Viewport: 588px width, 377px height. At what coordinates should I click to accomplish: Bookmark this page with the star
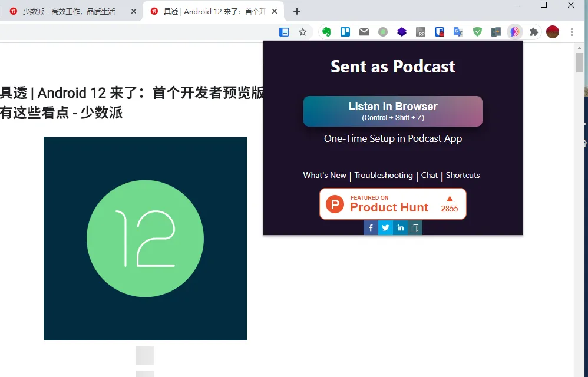coord(303,32)
